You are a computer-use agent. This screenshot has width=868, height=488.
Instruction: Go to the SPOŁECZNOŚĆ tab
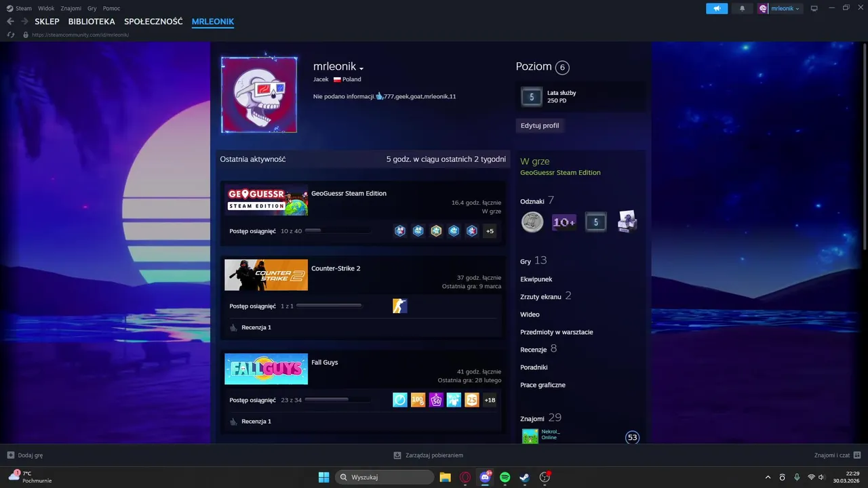(x=153, y=22)
